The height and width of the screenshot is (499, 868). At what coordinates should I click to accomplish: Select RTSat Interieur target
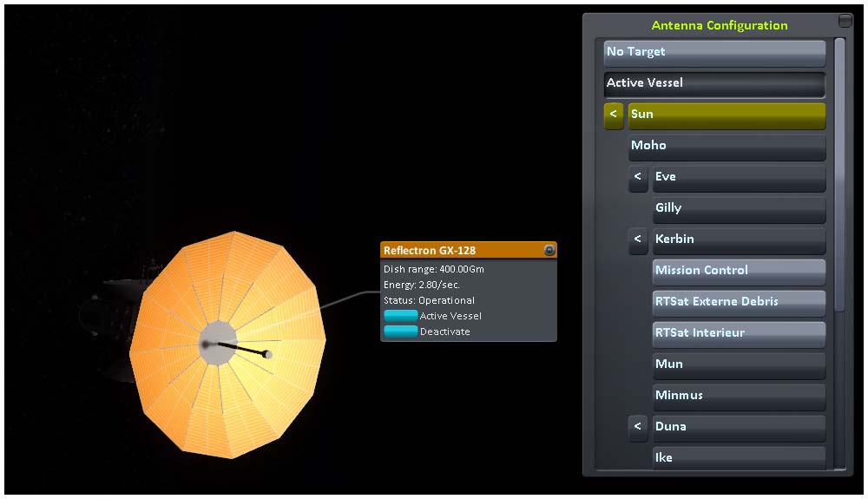pyautogui.click(x=739, y=333)
